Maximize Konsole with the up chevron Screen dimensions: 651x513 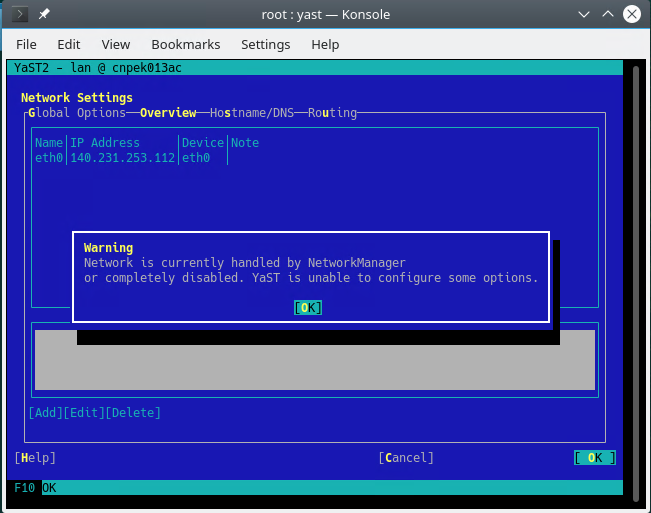point(608,14)
